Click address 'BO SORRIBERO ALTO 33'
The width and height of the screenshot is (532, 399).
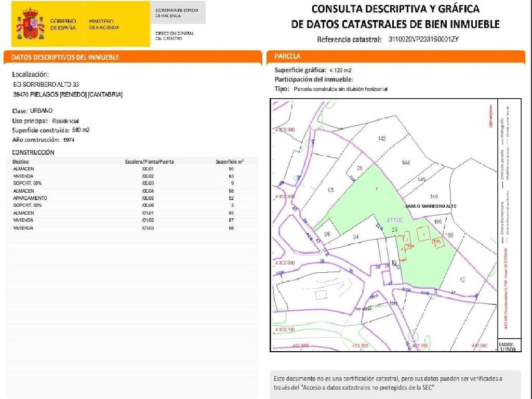pos(46,84)
